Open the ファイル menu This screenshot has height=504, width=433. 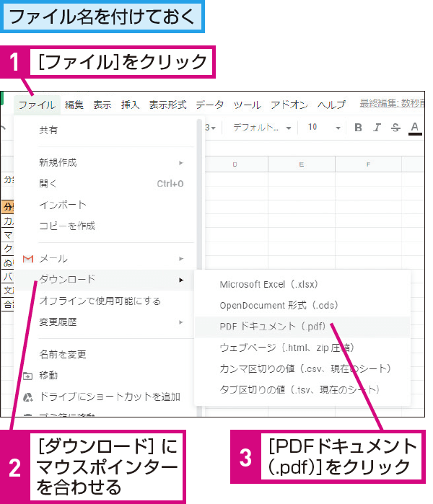click(x=37, y=105)
